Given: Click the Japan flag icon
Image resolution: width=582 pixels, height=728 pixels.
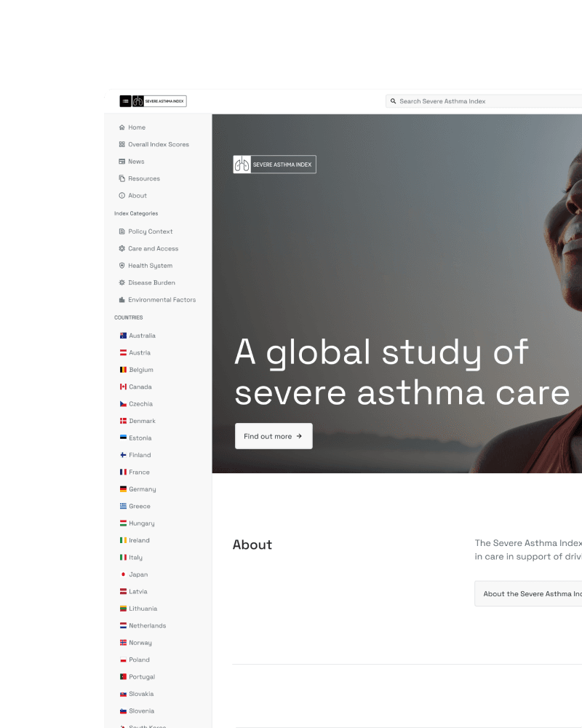Looking at the screenshot, I should (x=123, y=574).
